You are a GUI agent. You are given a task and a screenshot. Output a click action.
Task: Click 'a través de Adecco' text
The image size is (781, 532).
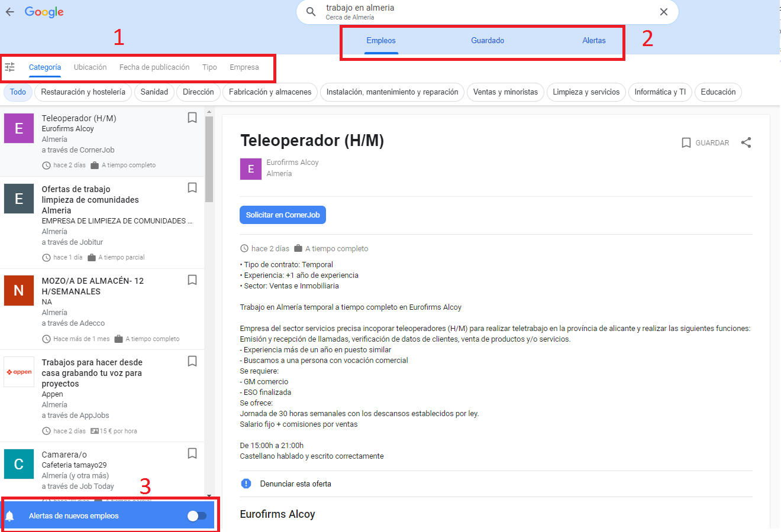click(73, 323)
